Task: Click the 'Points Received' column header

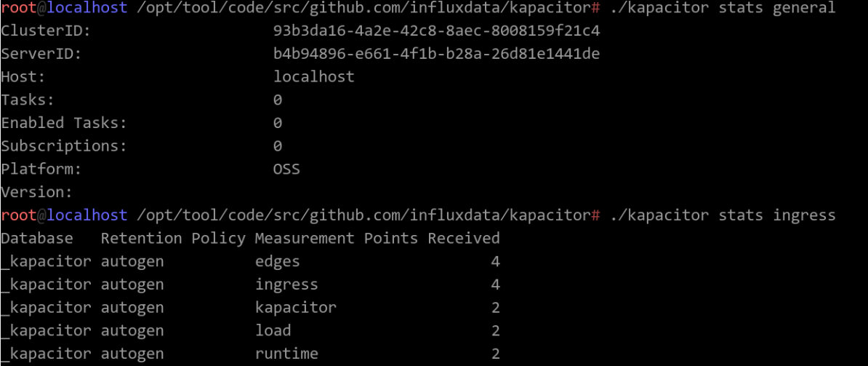Action: (x=432, y=239)
